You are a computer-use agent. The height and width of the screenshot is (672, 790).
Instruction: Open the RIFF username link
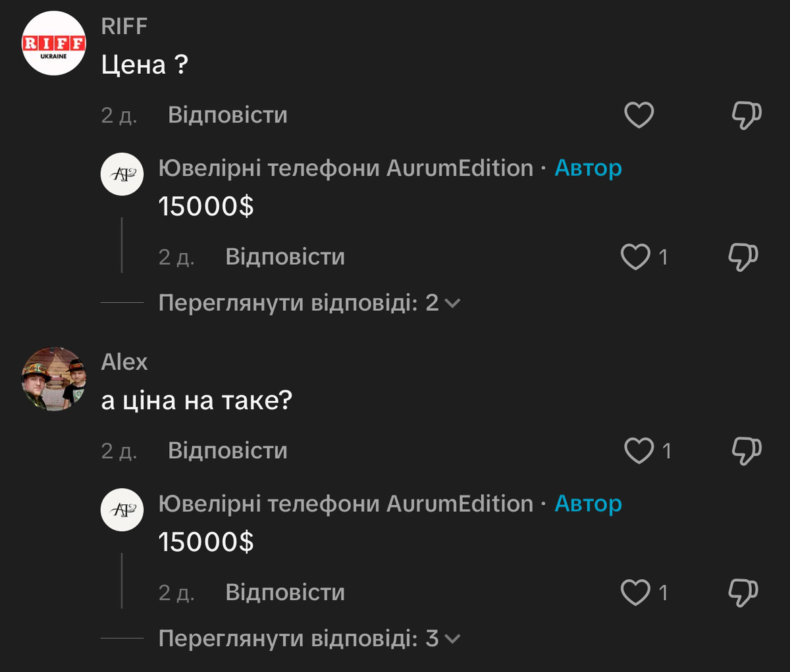coord(124,26)
